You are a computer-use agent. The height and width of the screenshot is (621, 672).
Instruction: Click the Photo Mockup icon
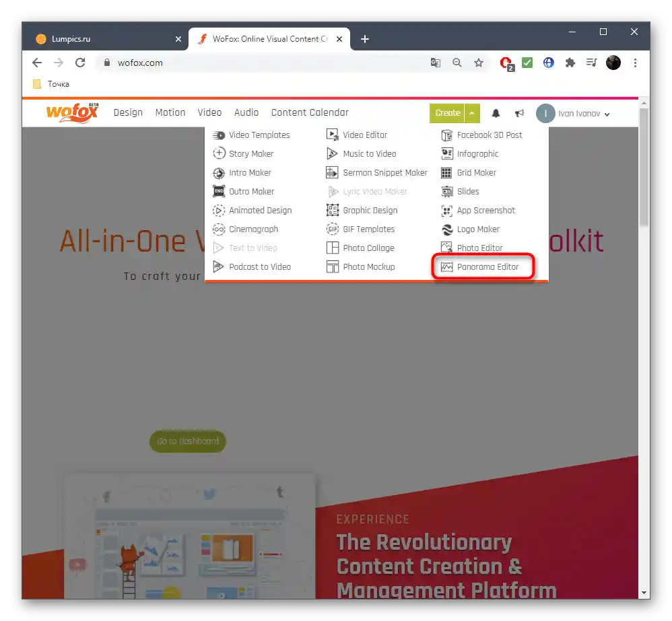(333, 267)
